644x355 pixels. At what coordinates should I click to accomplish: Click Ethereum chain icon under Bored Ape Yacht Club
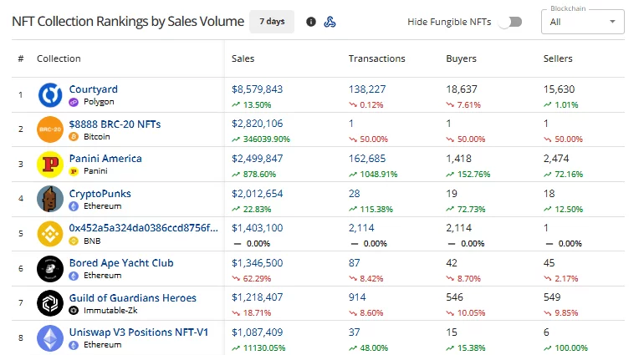point(74,276)
